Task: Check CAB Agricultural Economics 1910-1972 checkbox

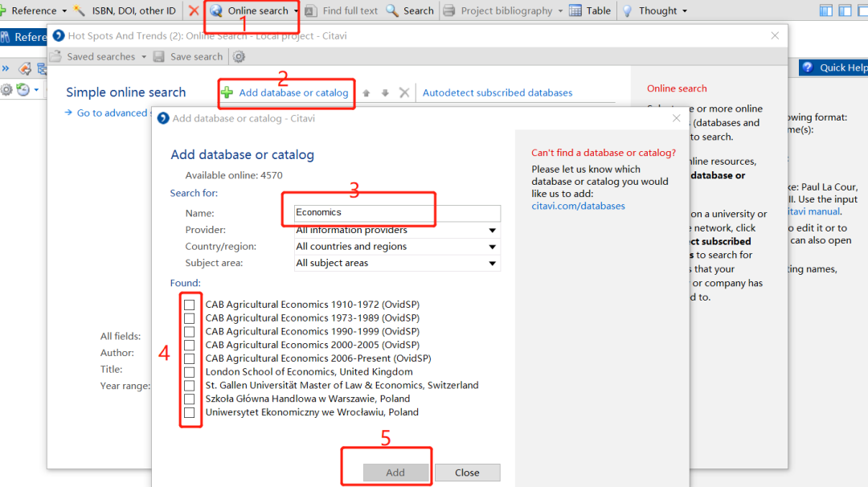Action: point(190,305)
